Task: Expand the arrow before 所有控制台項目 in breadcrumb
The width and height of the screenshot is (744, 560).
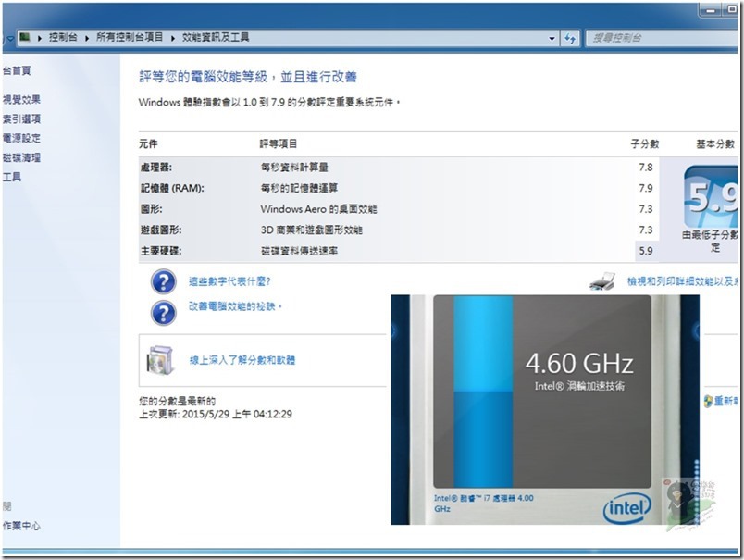Action: click(87, 38)
